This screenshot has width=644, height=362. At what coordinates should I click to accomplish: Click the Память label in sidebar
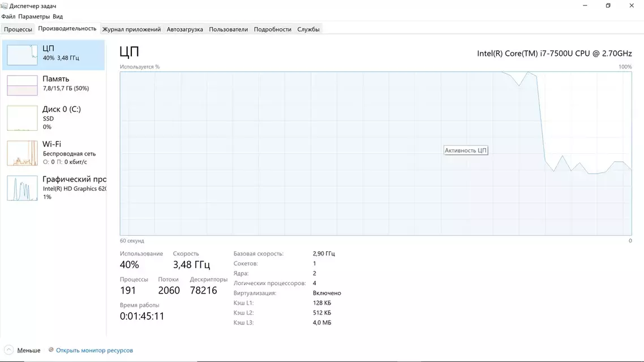(56, 79)
